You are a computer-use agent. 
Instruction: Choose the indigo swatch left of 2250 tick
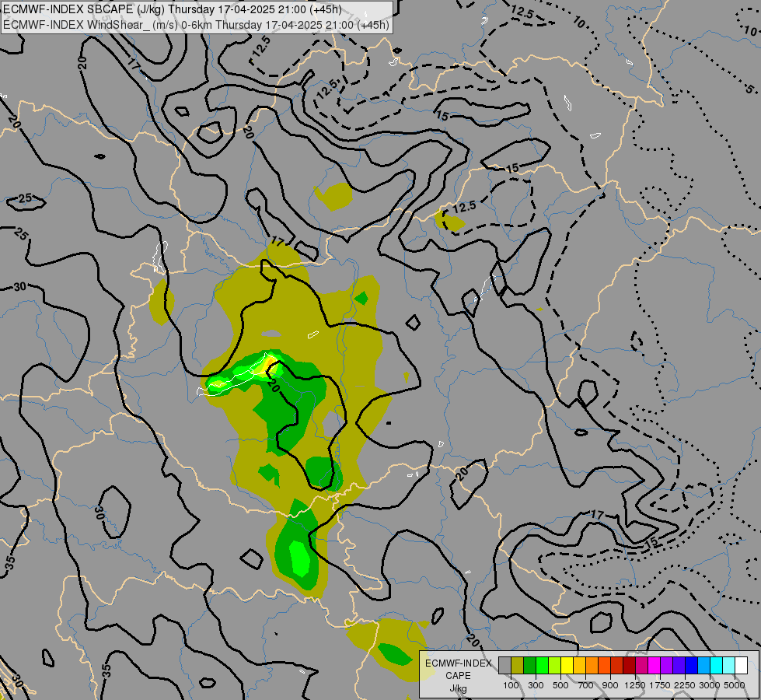click(x=679, y=665)
